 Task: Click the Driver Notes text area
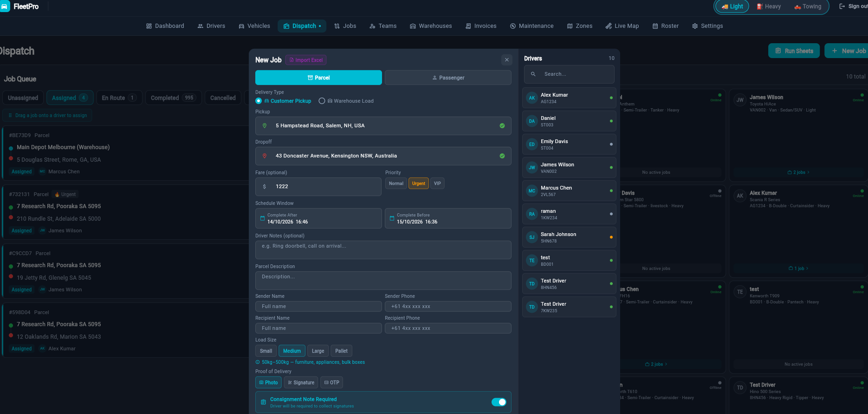click(383, 250)
